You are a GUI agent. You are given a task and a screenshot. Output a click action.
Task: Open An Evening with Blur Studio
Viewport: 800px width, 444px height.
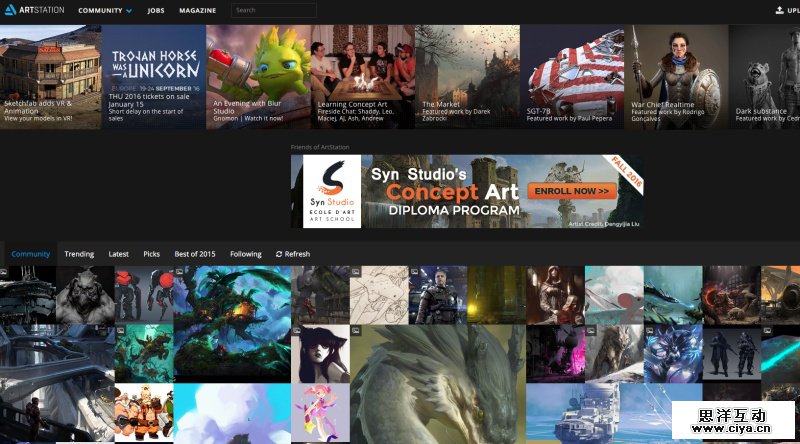[x=258, y=77]
